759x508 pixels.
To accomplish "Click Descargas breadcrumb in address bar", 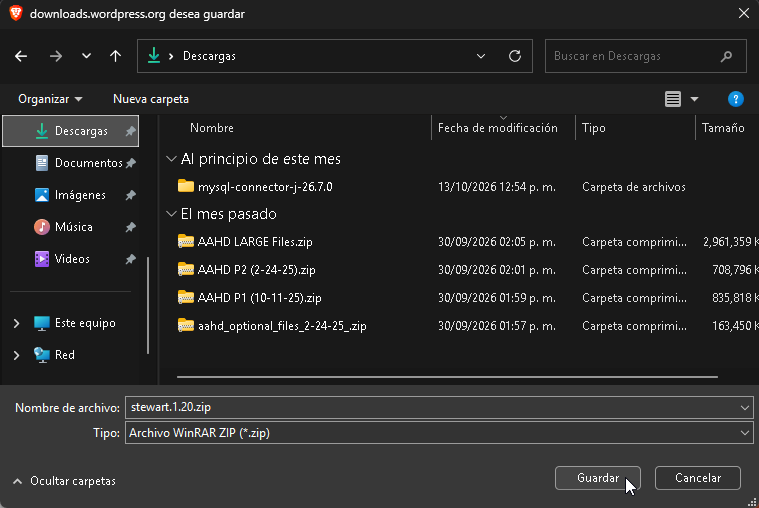I will pos(209,56).
